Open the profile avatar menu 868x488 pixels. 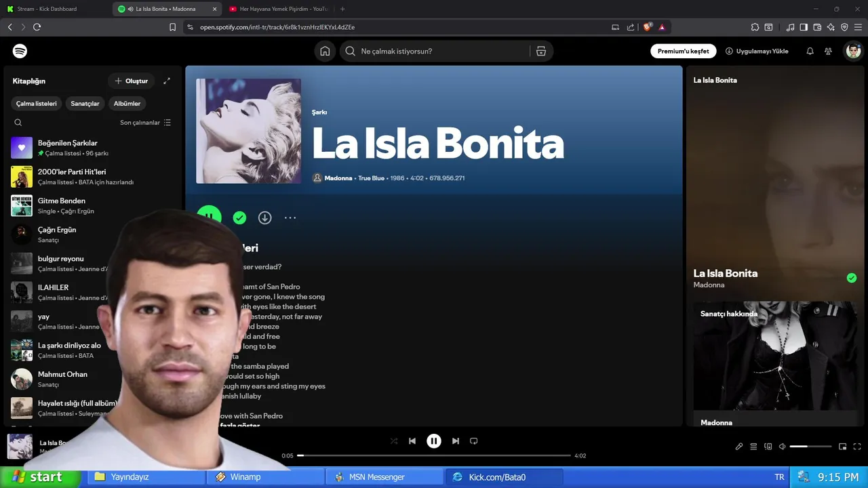click(x=853, y=52)
